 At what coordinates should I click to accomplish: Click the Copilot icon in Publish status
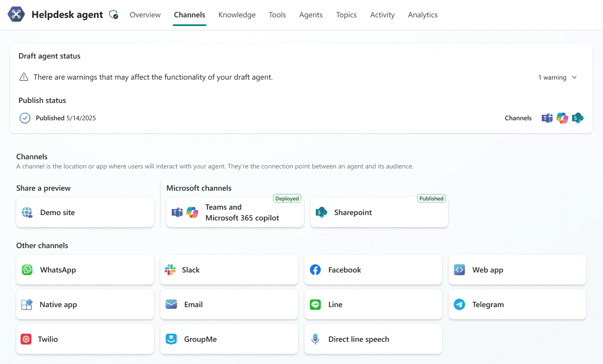point(562,118)
